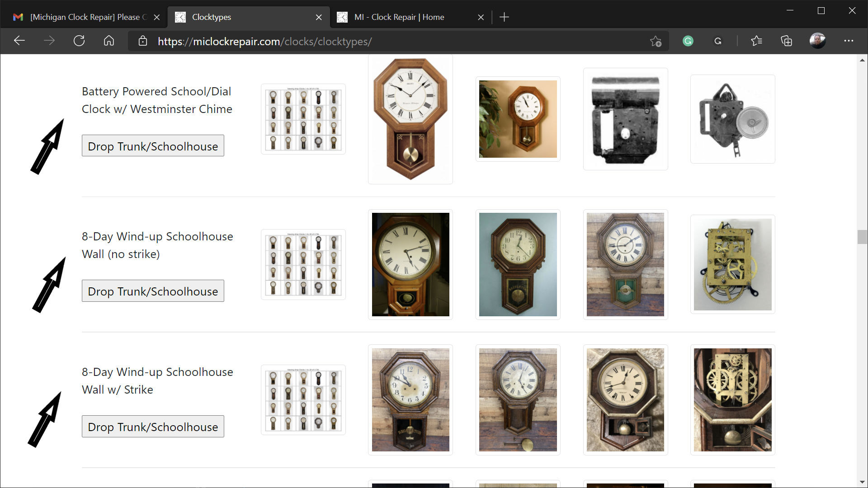Open the user profile avatar

pos(817,41)
